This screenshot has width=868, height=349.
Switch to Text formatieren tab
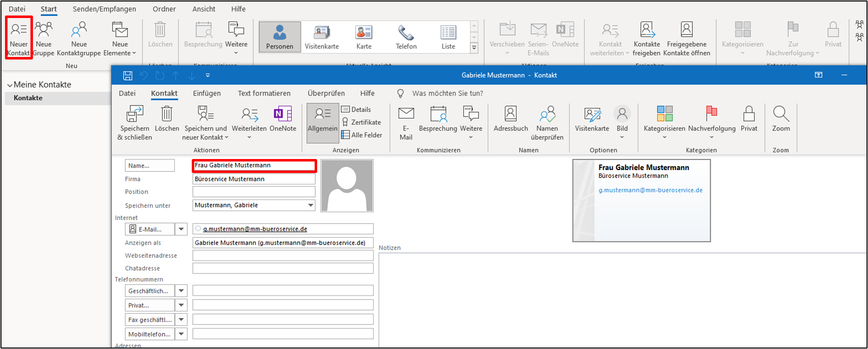(x=264, y=93)
